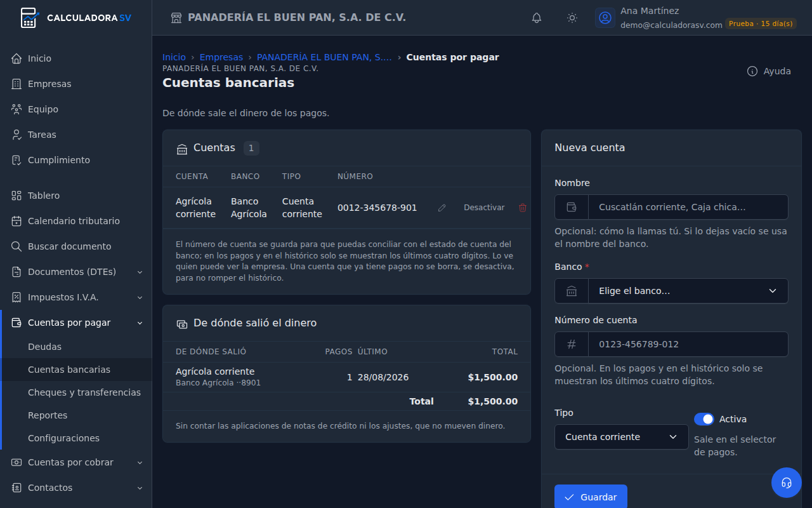Viewport: 812px width, 508px height.
Task: Select Cuentas bancarias submenu item
Action: (x=76, y=370)
